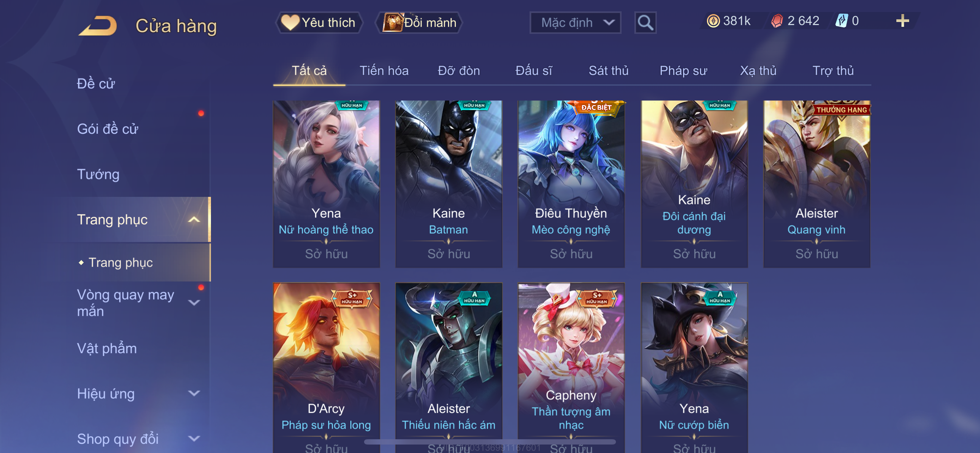The height and width of the screenshot is (453, 980).
Task: Open the search magnifier icon
Action: point(645,23)
